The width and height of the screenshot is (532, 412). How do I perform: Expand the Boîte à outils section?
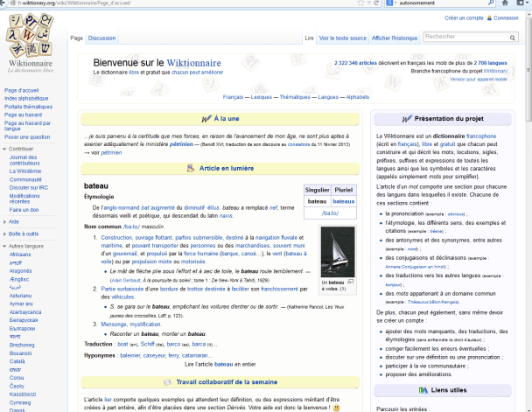click(x=4, y=234)
